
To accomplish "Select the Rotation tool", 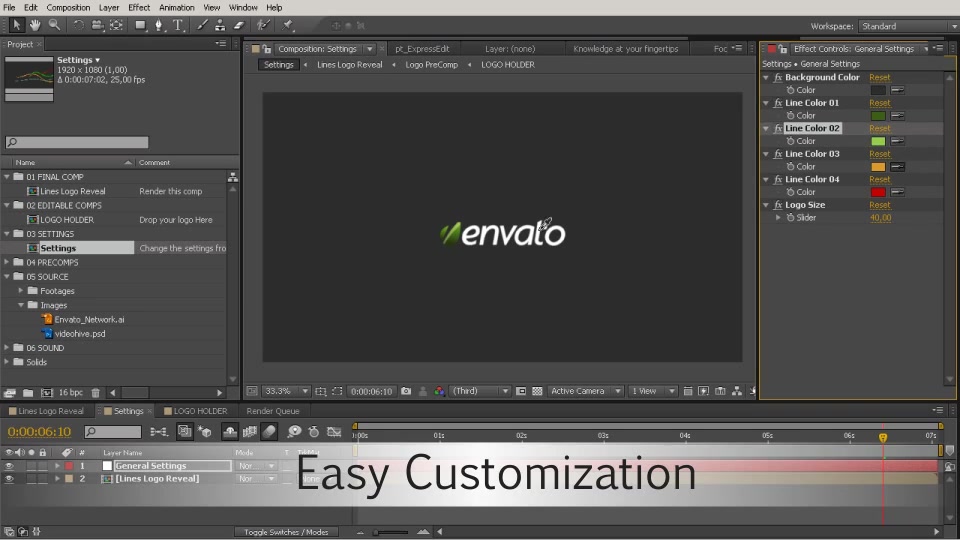I will pos(78,25).
